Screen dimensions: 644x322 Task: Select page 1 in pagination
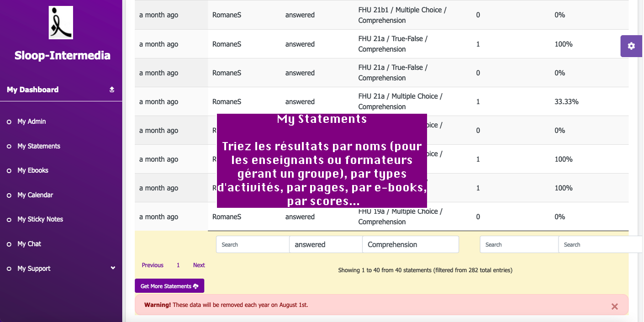tap(178, 265)
